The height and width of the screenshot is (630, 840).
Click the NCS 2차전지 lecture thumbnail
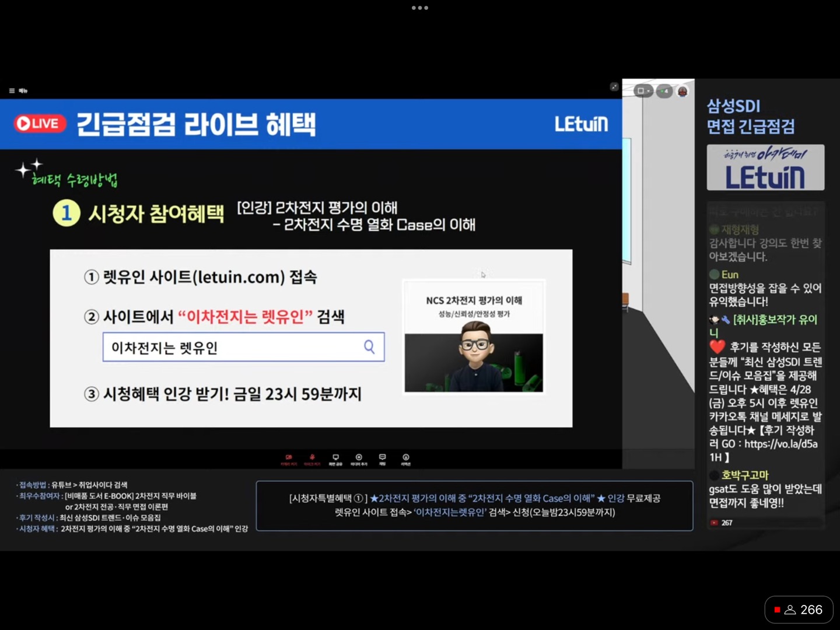[x=474, y=337]
